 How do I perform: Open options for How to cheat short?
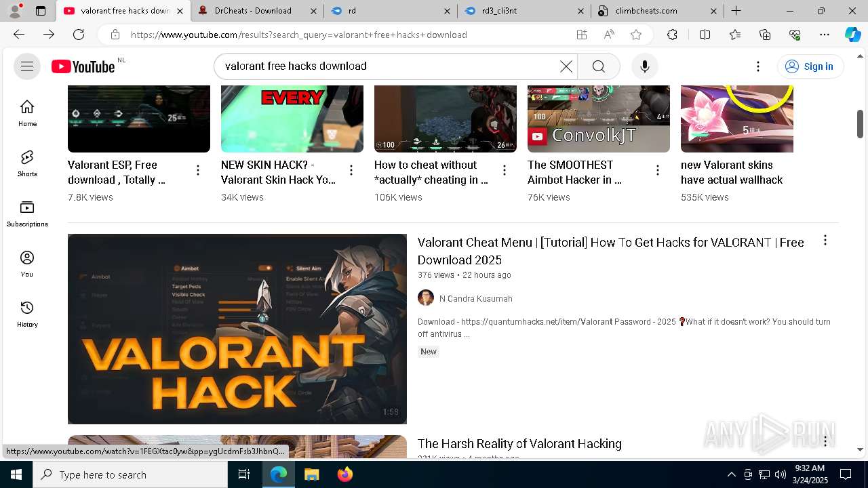(x=505, y=170)
